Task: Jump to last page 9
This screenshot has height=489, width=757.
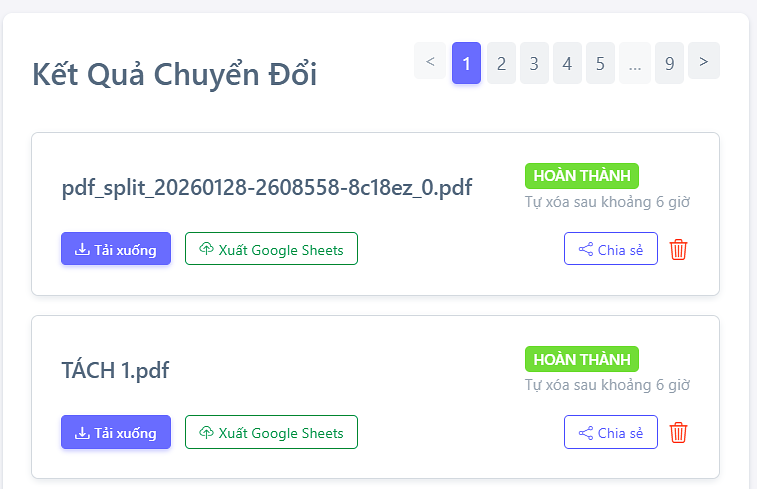Action: 669,63
